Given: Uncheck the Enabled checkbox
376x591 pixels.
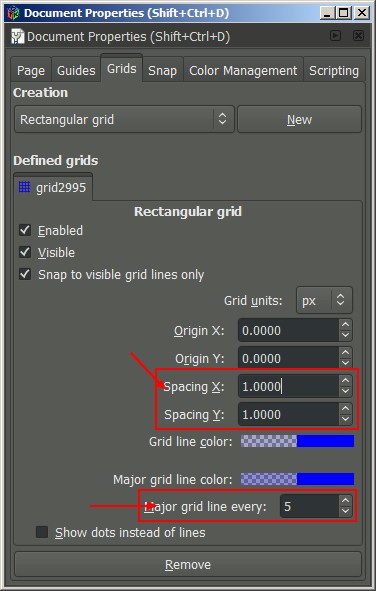Looking at the screenshot, I should pyautogui.click(x=25, y=230).
